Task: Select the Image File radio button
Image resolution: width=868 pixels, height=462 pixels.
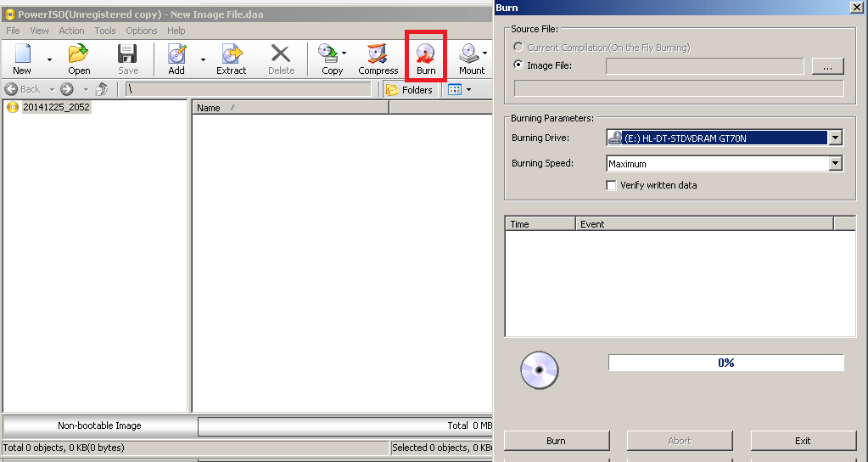Action: pyautogui.click(x=518, y=65)
